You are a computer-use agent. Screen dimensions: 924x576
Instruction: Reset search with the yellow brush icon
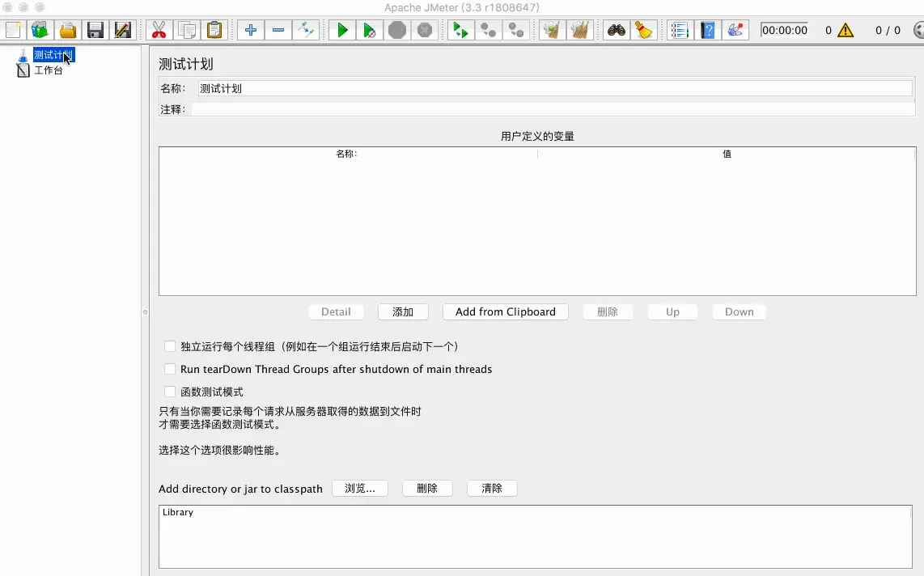coord(643,30)
